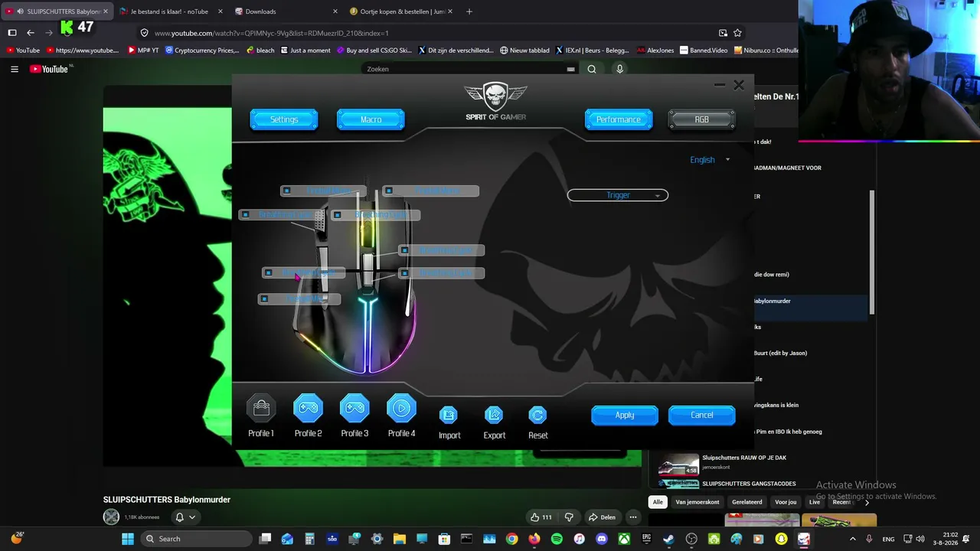The image size is (980, 551).
Task: Switch to the noTube browser tab
Action: click(171, 11)
